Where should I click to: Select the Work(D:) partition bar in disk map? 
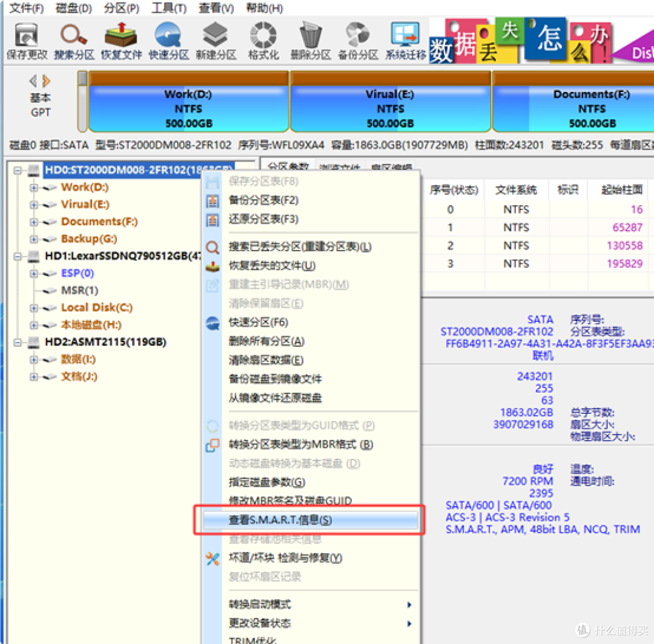188,101
